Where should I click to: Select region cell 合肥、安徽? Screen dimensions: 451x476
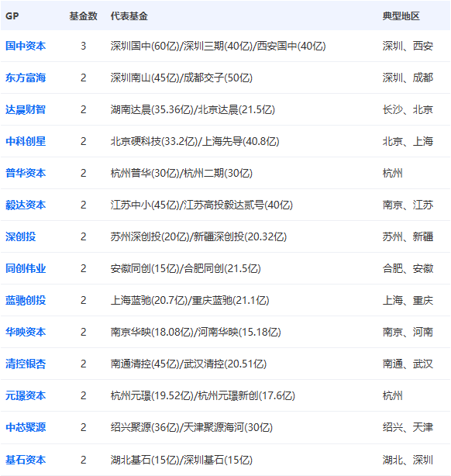point(408,269)
